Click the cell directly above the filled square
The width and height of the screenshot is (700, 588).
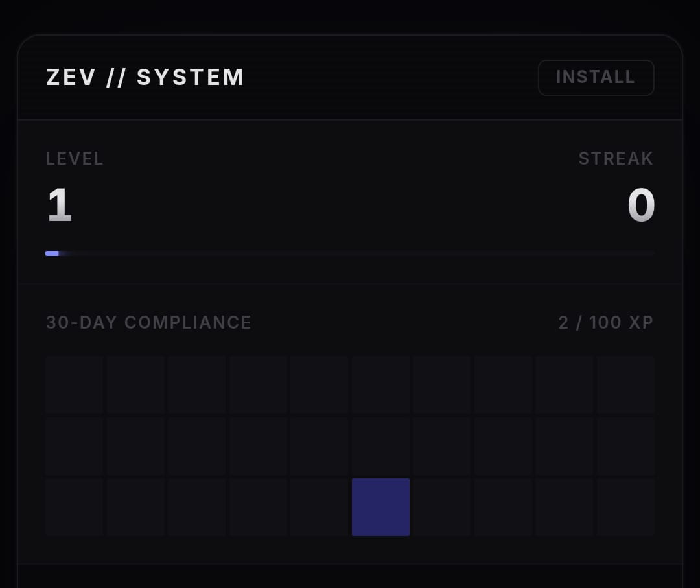click(x=380, y=446)
